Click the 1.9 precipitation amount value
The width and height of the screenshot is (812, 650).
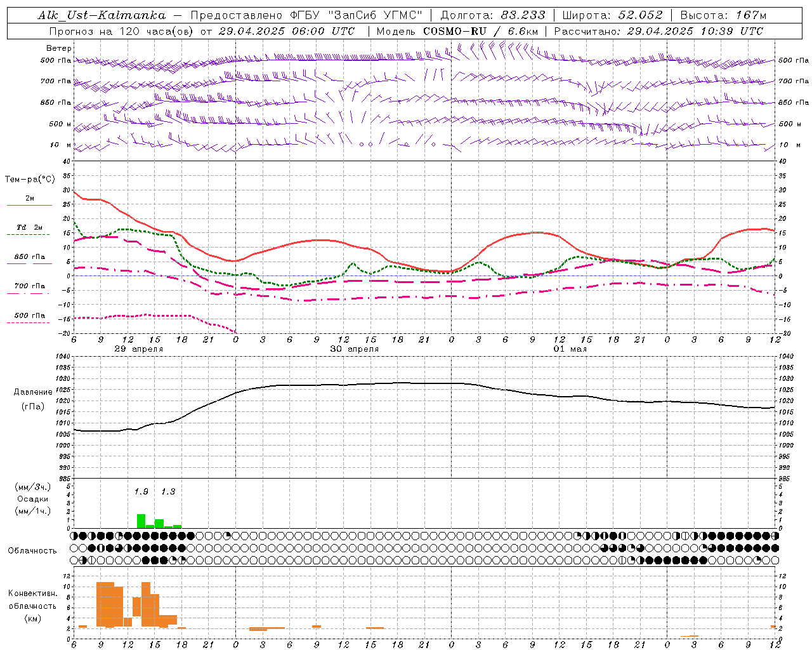click(x=141, y=491)
